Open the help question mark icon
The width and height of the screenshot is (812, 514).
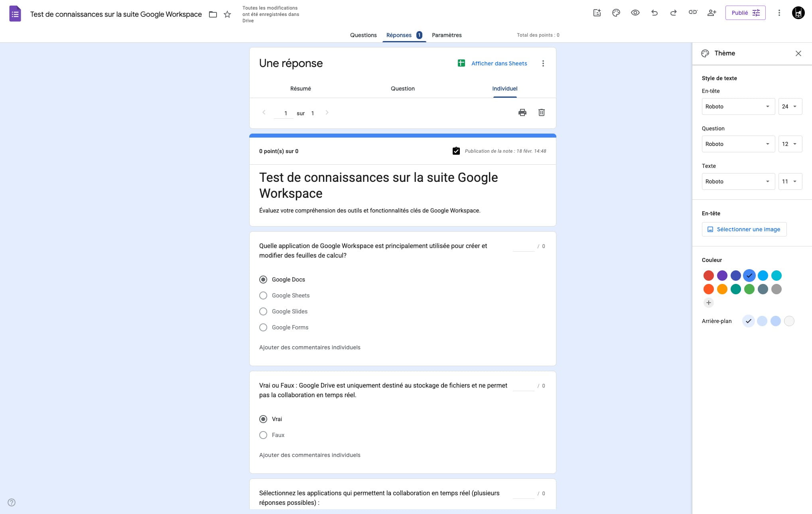pos(12,502)
